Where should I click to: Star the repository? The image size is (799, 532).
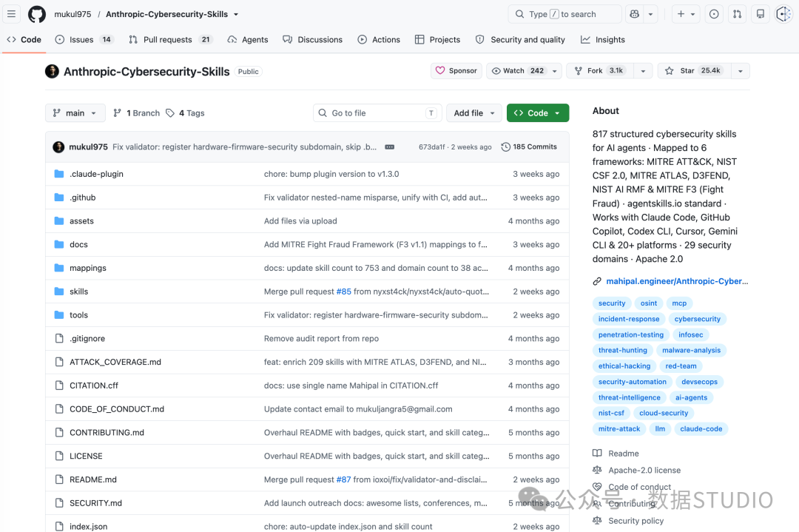tap(694, 71)
